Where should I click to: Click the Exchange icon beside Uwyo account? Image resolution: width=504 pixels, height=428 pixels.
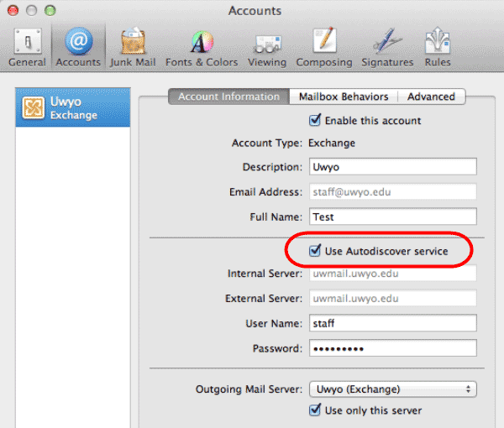click(33, 107)
